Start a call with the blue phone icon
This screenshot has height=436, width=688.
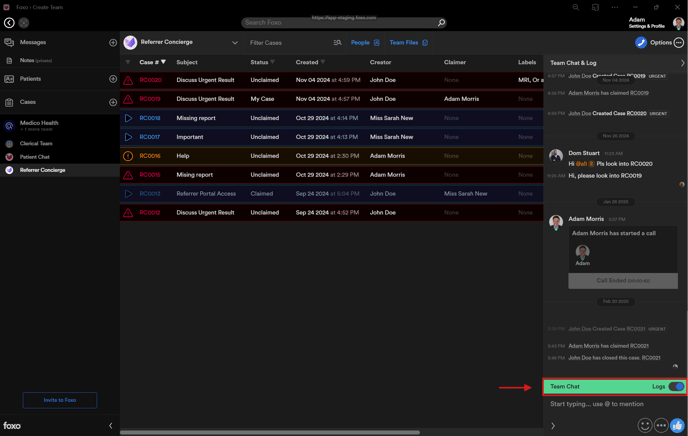coord(641,43)
